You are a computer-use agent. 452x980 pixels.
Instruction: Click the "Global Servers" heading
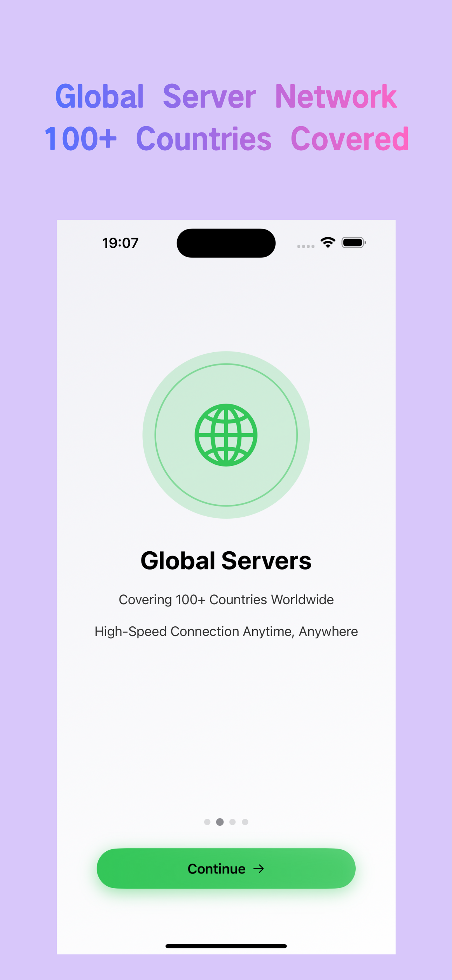pos(226,560)
